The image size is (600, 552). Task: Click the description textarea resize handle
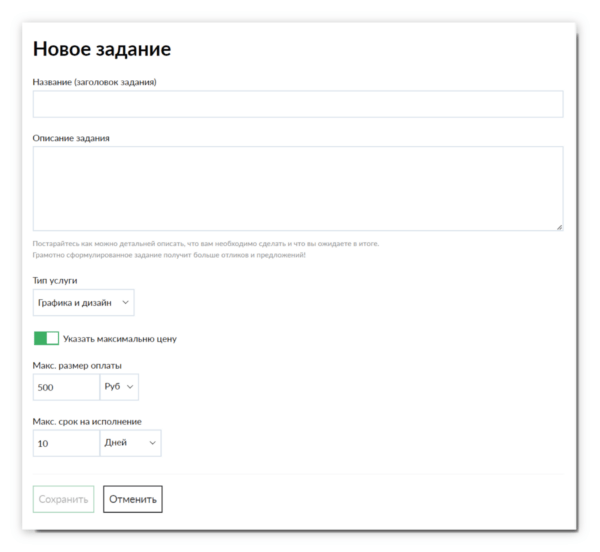(x=559, y=227)
